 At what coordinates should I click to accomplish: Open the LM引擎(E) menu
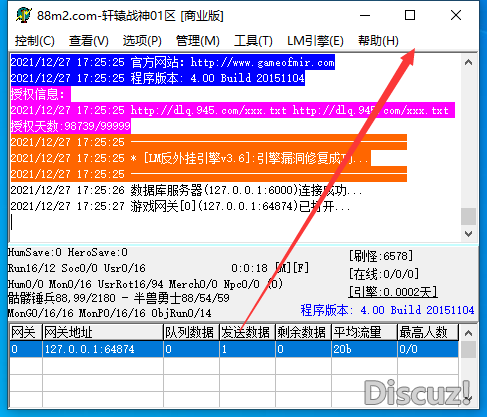point(315,41)
